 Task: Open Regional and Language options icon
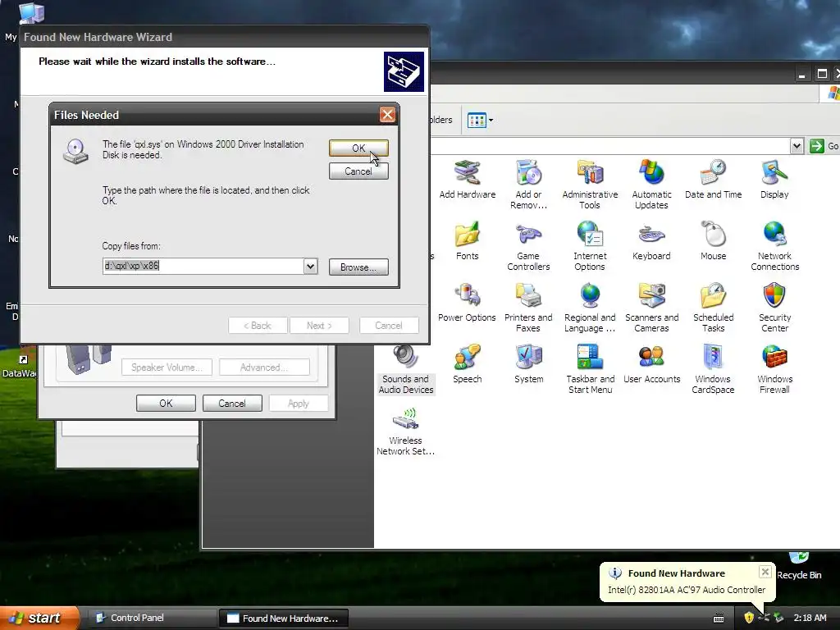590,308
